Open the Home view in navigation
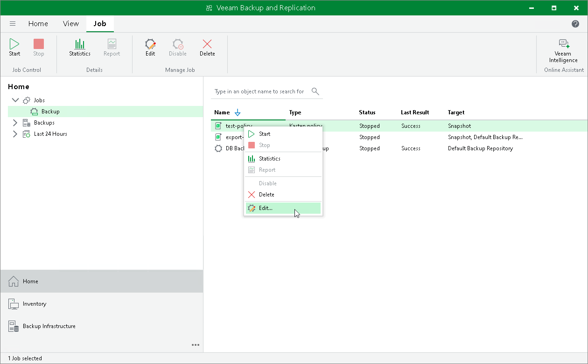Screen dimensions: 588x364 102,281
